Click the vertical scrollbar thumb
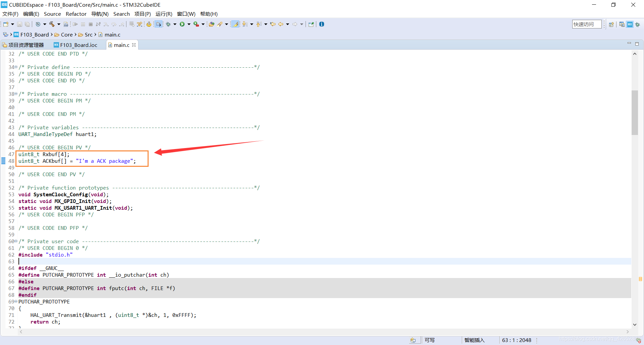 (635, 113)
